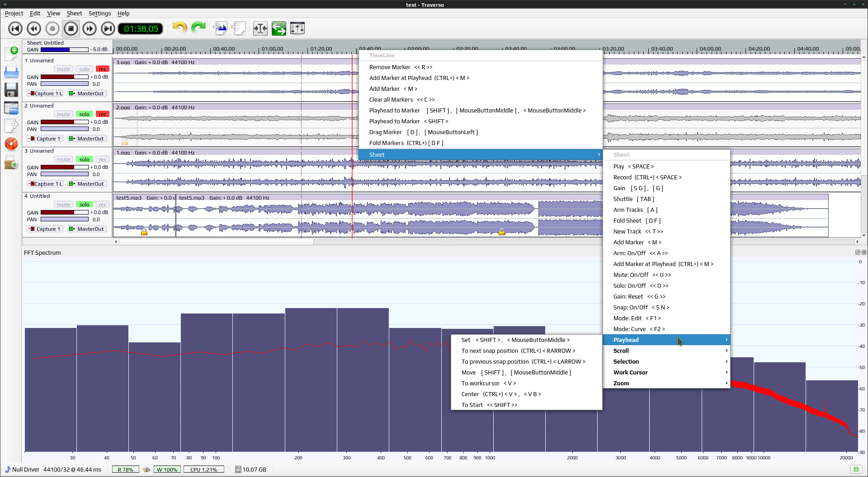Click MasterOut button on track 2
Screen dimensions: 868x477
[87, 139]
